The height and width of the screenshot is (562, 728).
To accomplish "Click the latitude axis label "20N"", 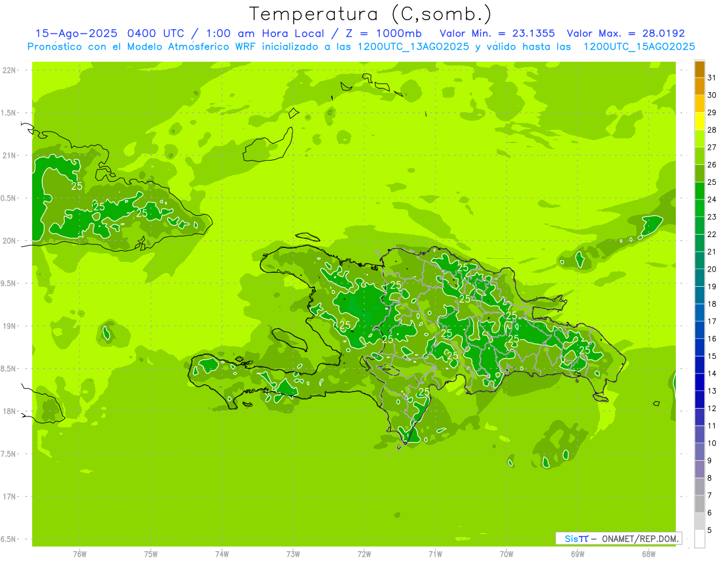I will [x=10, y=241].
